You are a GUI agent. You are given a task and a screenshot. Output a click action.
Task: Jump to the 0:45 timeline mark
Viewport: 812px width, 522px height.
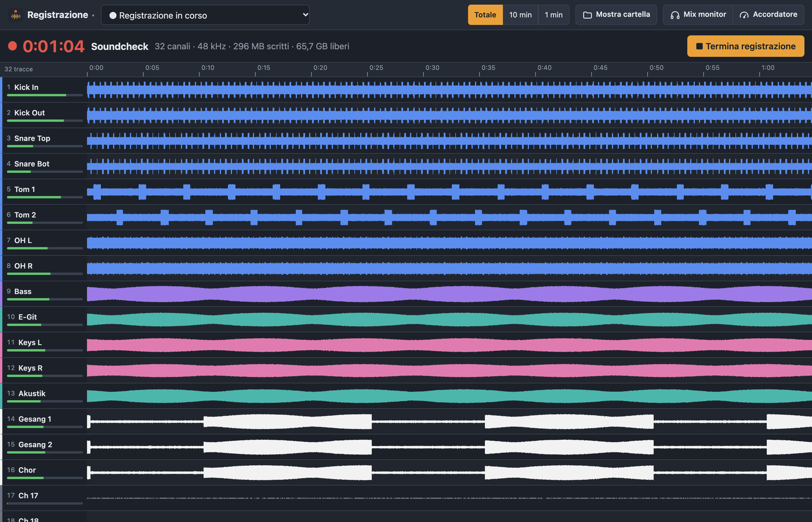tap(600, 68)
